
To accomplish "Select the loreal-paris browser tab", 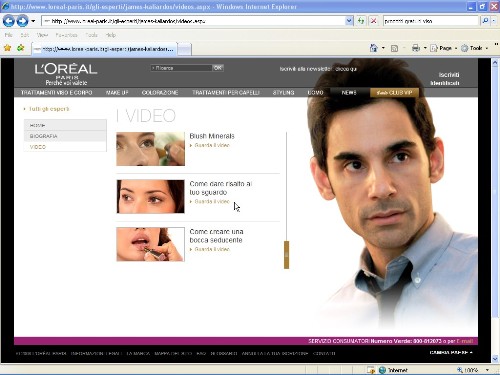I will tap(104, 49).
